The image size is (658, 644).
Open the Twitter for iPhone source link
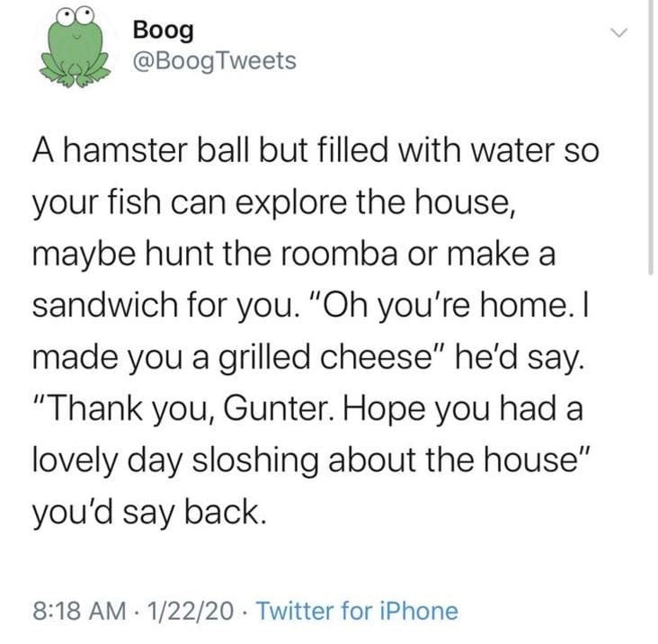point(357,612)
